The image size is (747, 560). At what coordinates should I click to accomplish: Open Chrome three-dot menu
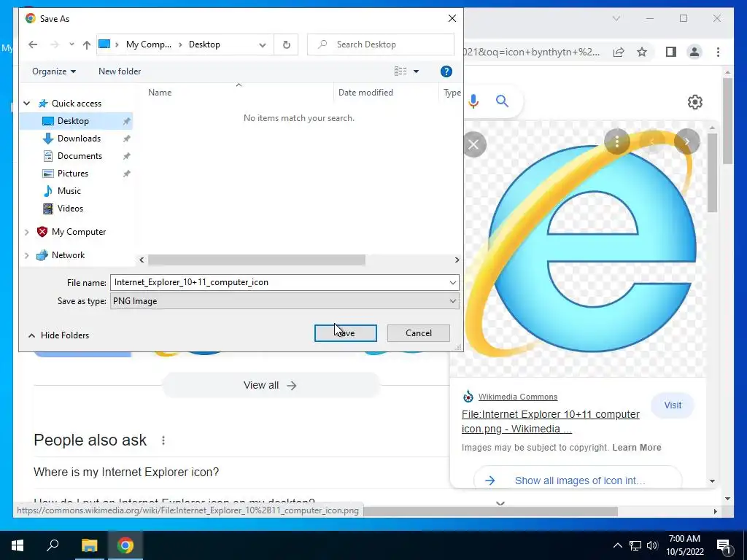(718, 52)
